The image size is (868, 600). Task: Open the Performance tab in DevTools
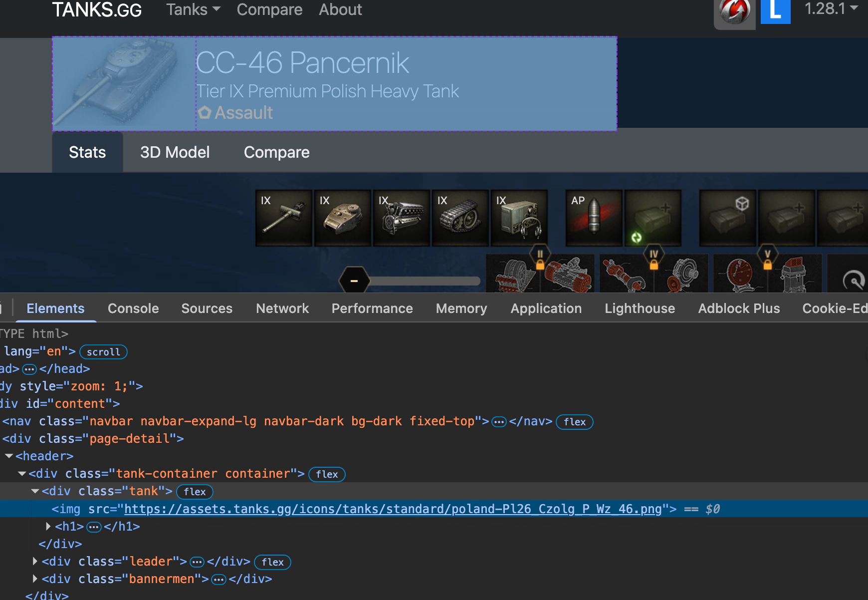pos(372,308)
